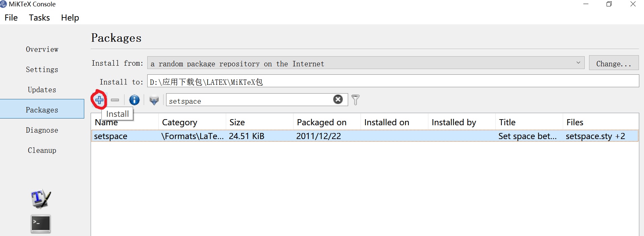Click the MiKTeX Console title bar icon

(x=3, y=4)
